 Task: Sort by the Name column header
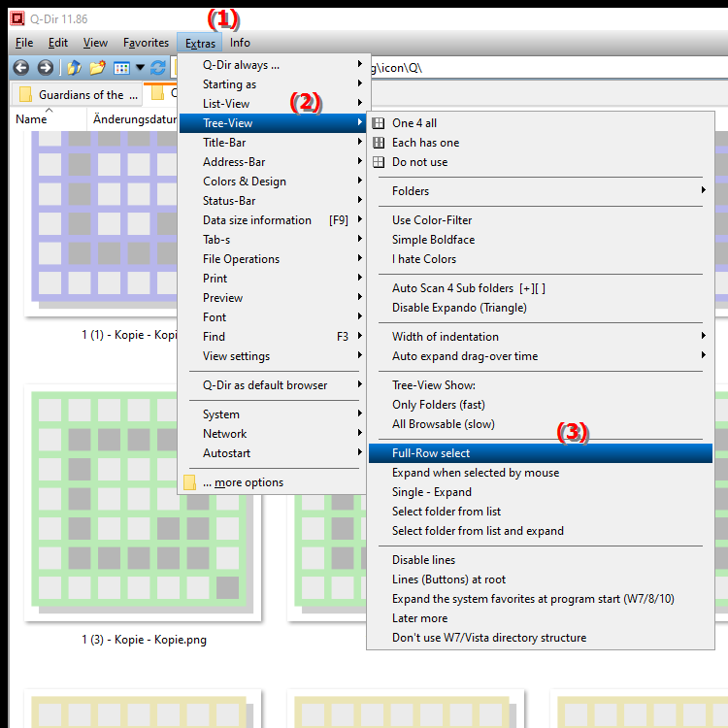click(31, 119)
